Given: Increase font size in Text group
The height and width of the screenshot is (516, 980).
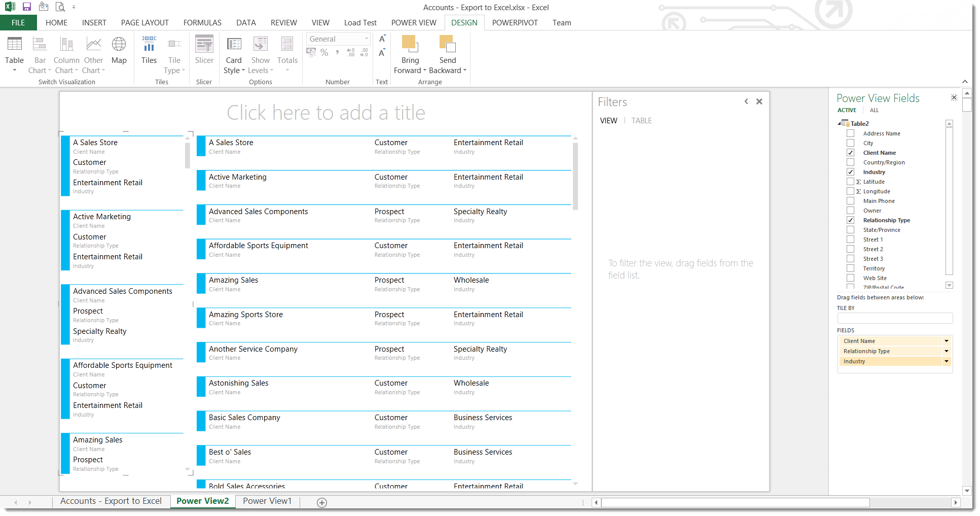Looking at the screenshot, I should [382, 39].
